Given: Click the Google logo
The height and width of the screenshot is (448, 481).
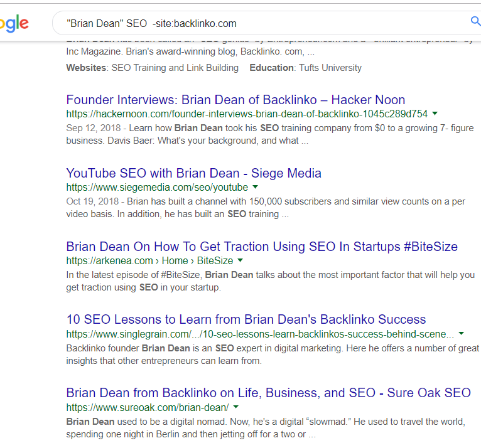Looking at the screenshot, I should tap(14, 24).
